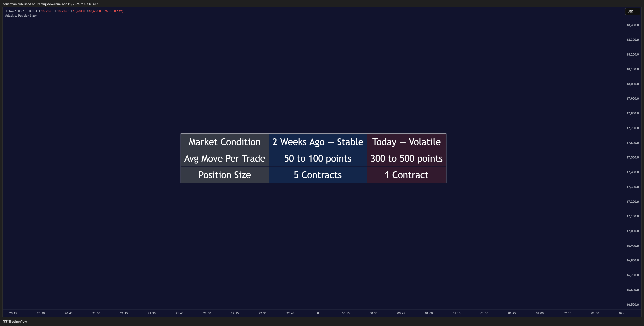Click the change value −26.0 (−0.14%)
This screenshot has width=644, height=326.
coord(113,11)
